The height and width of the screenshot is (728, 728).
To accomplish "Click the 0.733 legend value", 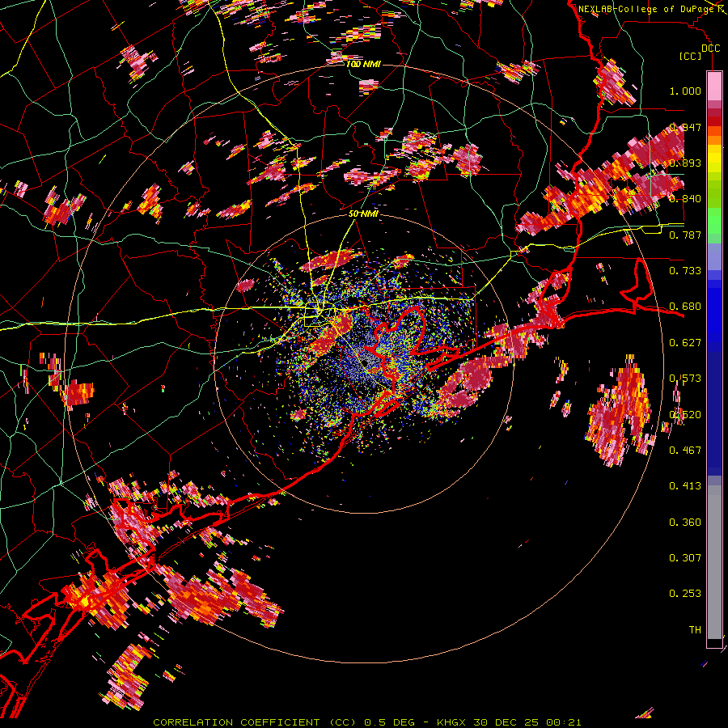I will coord(685,271).
